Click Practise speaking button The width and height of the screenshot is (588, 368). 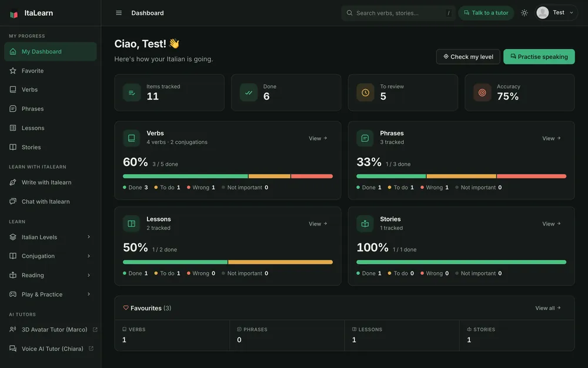(x=539, y=57)
